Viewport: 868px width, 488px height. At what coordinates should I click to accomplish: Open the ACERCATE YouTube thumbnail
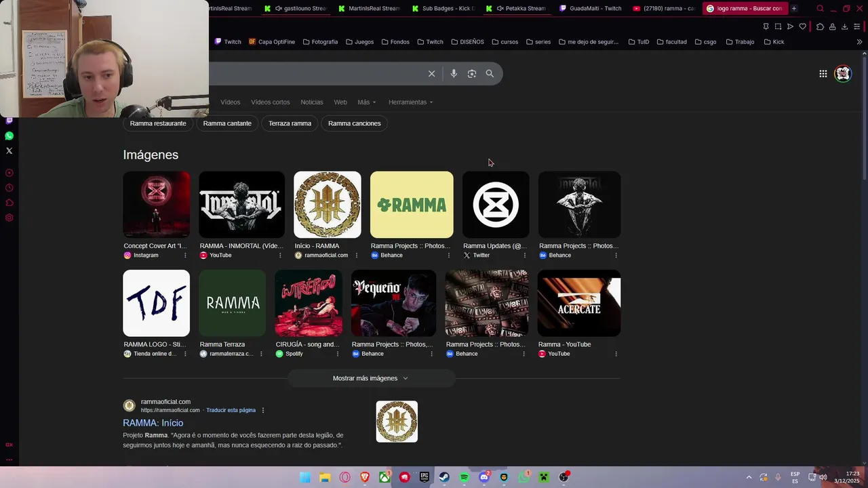click(x=579, y=303)
